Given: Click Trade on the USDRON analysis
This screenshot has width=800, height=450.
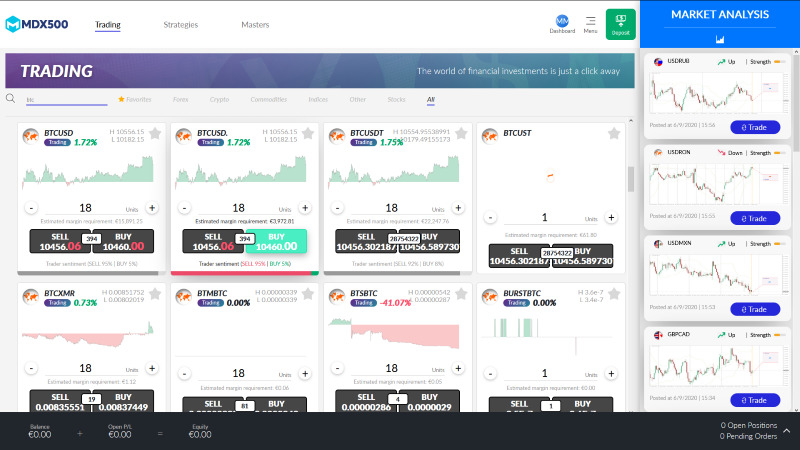Looking at the screenshot, I should [755, 218].
